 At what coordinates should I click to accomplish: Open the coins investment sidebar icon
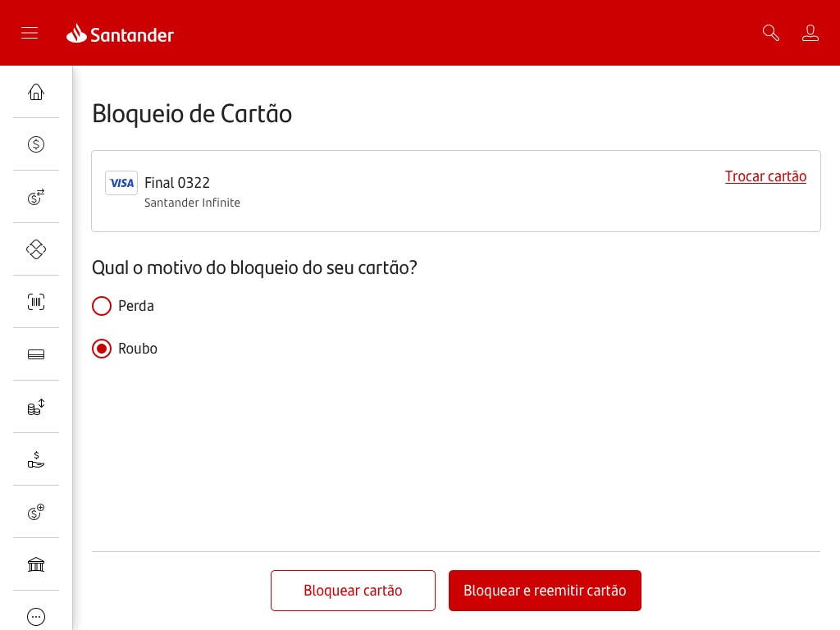(x=36, y=407)
